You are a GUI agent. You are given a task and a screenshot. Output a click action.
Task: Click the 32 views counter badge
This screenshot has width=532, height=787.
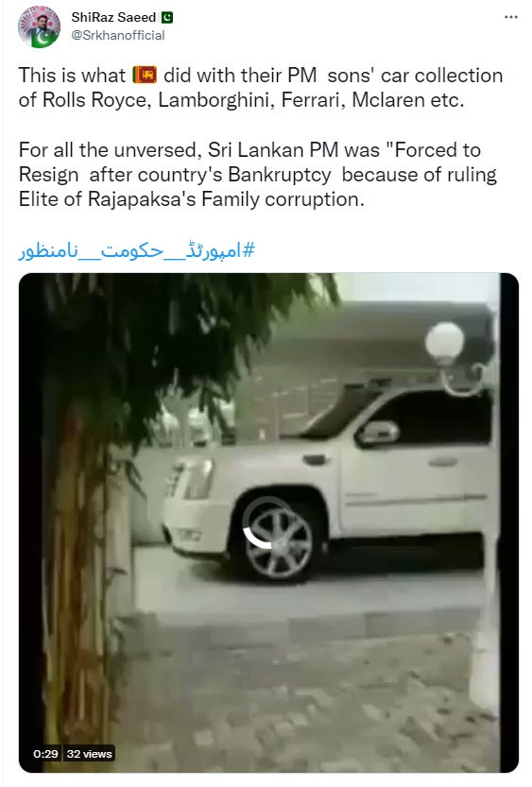pyautogui.click(x=90, y=753)
